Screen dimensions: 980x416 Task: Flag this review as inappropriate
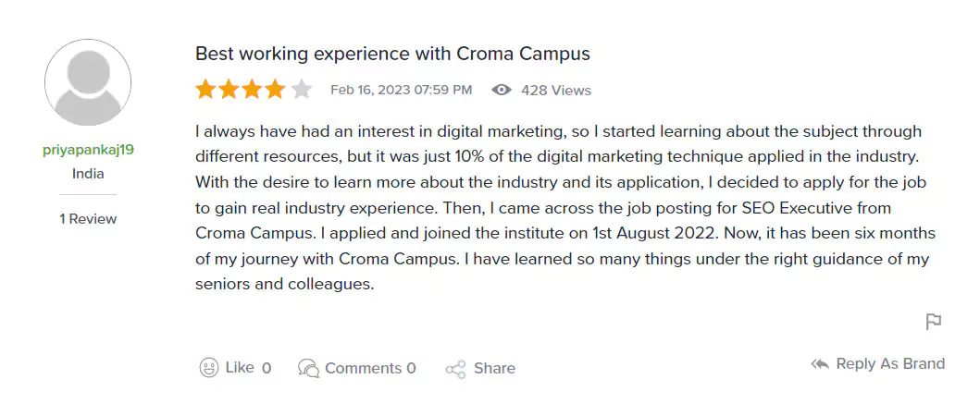tap(934, 322)
